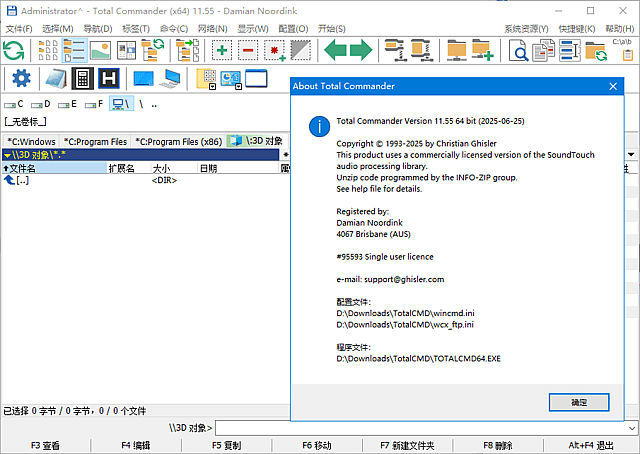
Task: Switch to drive D button
Action: point(41,104)
